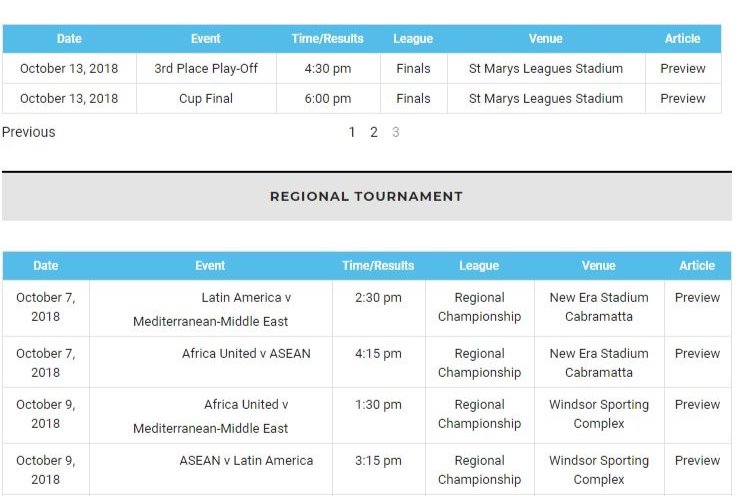The width and height of the screenshot is (745, 496).
Task: Open Preview for the 3rd Place Play-Off
Action: pyautogui.click(x=682, y=68)
